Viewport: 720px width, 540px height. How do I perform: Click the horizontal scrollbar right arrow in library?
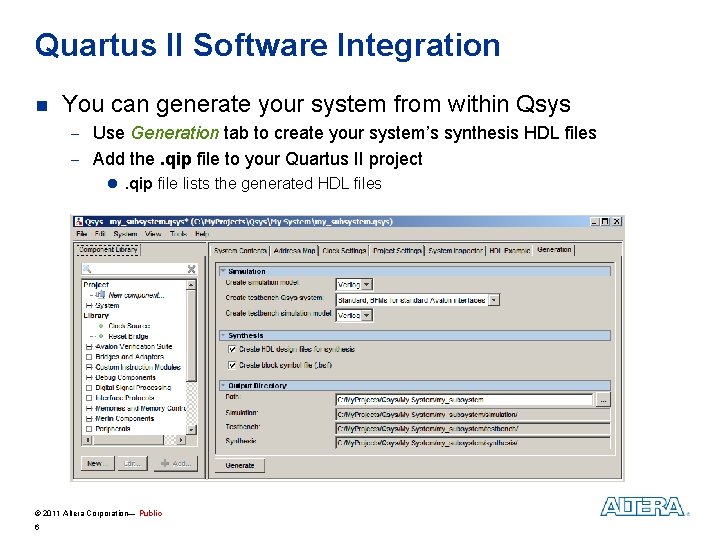[181, 440]
